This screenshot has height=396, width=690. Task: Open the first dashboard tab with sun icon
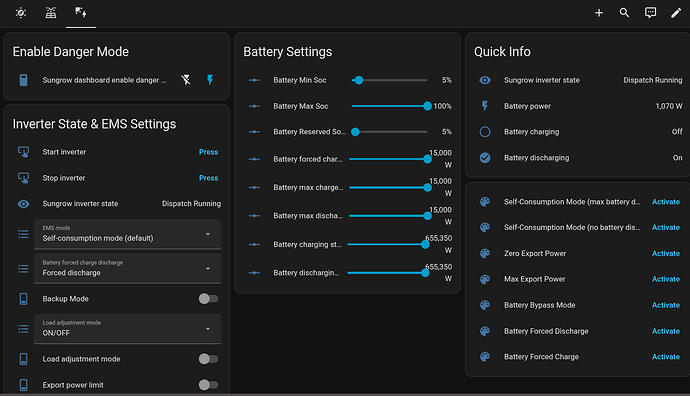tap(21, 13)
